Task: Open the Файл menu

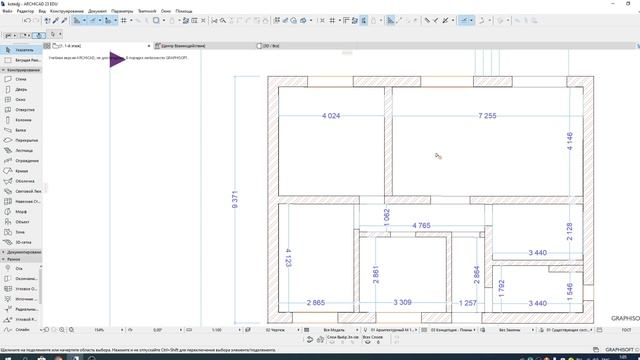Action: pos(7,11)
